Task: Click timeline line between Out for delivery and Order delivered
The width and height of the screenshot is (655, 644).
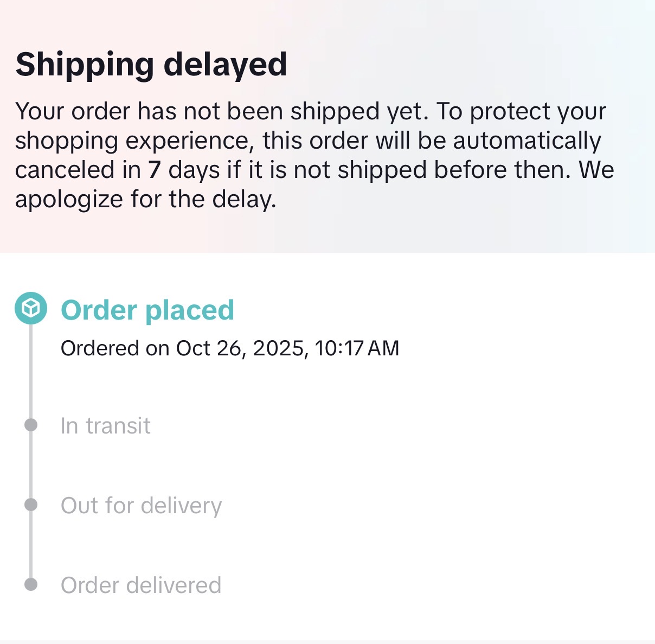Action: 31,545
